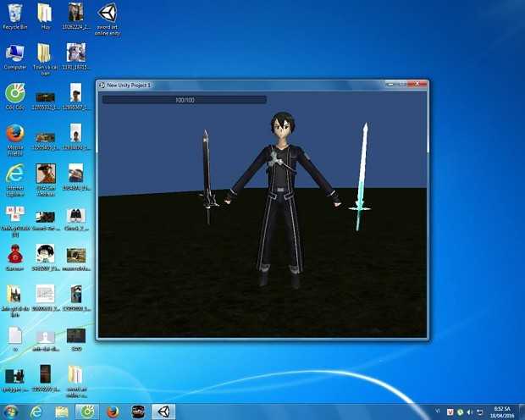
Task: Click the New Unity Project 1 title bar
Action: (237, 85)
